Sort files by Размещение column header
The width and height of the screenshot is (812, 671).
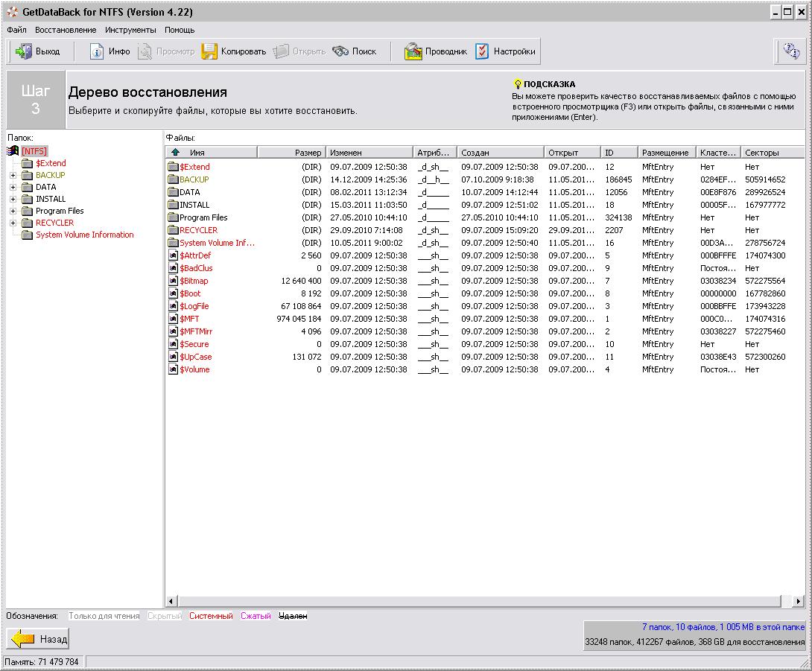(667, 152)
